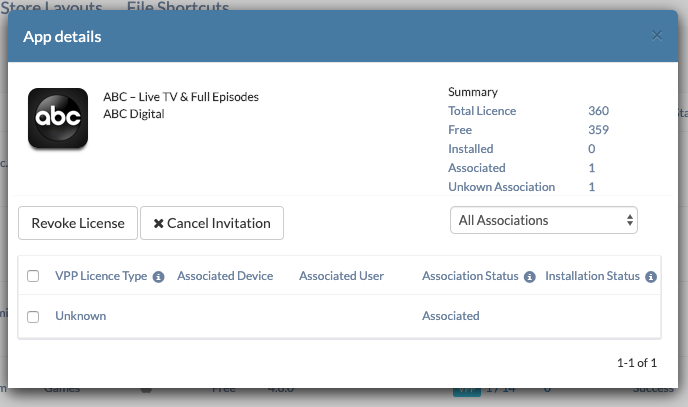
Task: Click the Free value 359
Action: [598, 130]
